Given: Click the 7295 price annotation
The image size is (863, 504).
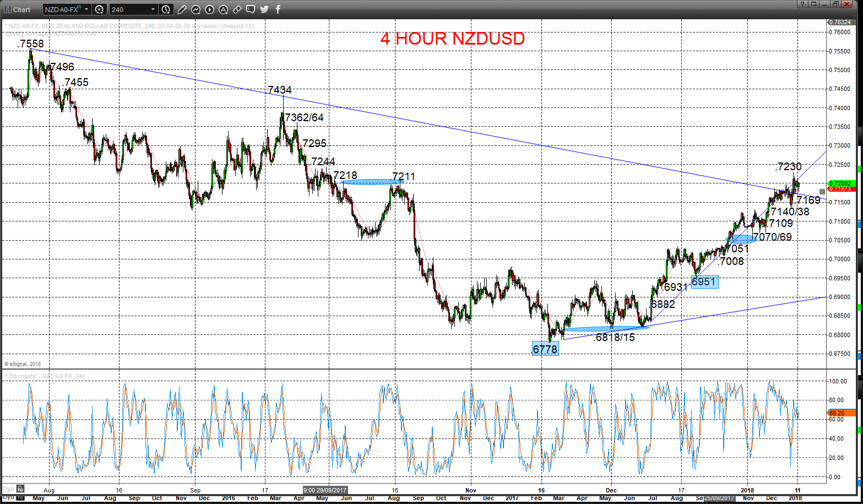Looking at the screenshot, I should tap(314, 143).
